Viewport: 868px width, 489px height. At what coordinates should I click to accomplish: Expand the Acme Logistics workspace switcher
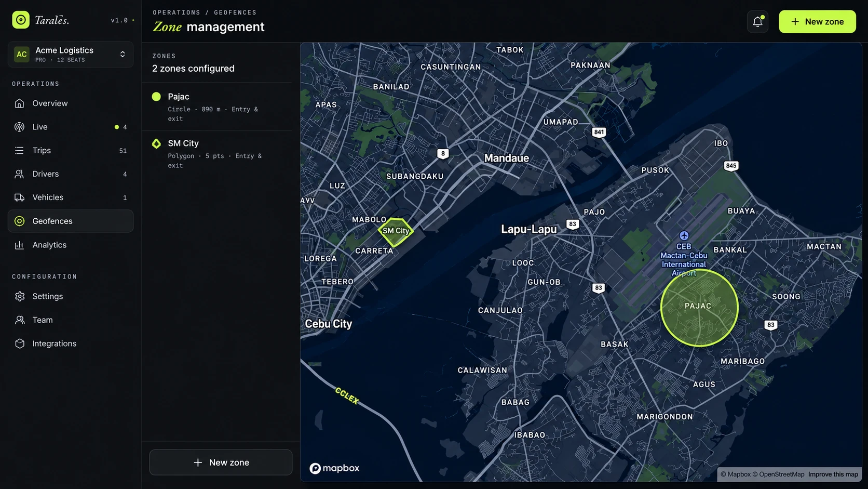tap(71, 54)
